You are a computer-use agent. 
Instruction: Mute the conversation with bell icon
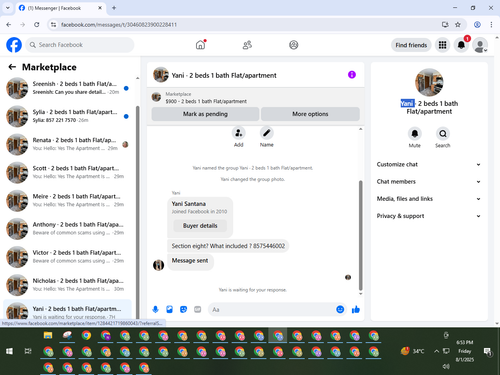[415, 134]
